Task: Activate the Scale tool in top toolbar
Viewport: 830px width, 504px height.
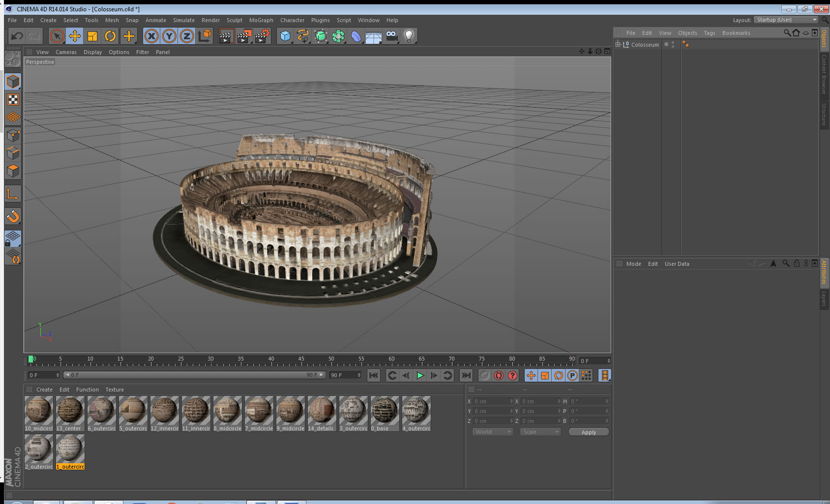Action: [92, 36]
